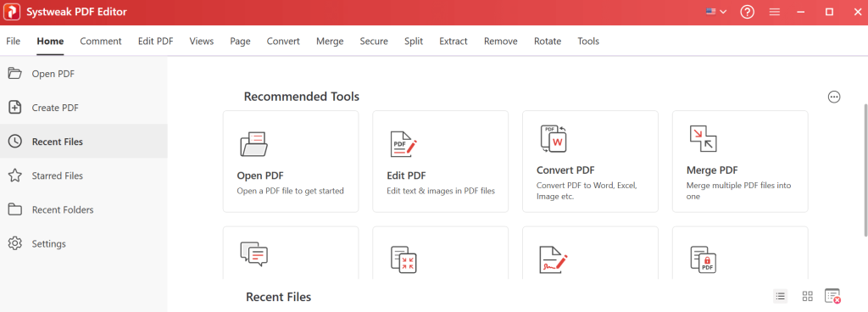Click Open PDF card title

pos(260,175)
